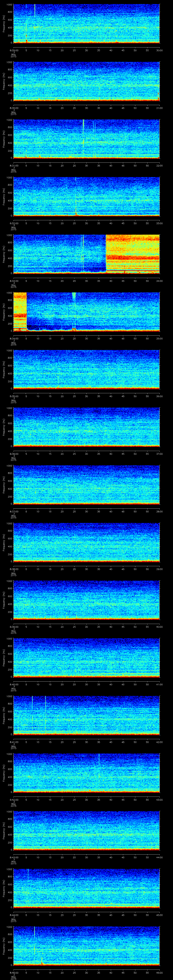The image size is (173, 980).
Task: Select the spectrogram panel beginning at 8:37:00
Action: pyautogui.click(x=86, y=485)
